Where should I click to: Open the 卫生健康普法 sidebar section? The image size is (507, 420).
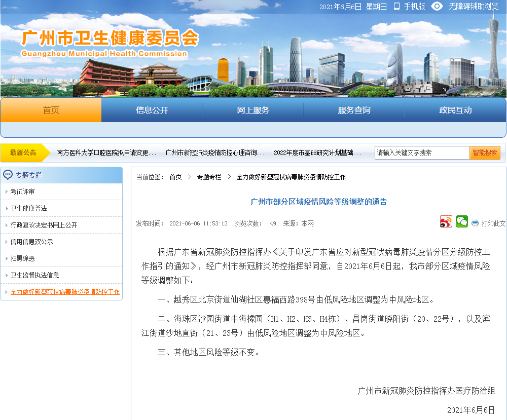point(29,208)
